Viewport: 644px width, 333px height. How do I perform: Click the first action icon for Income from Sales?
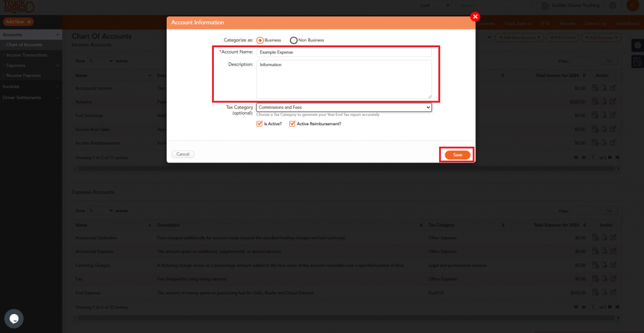595,129
